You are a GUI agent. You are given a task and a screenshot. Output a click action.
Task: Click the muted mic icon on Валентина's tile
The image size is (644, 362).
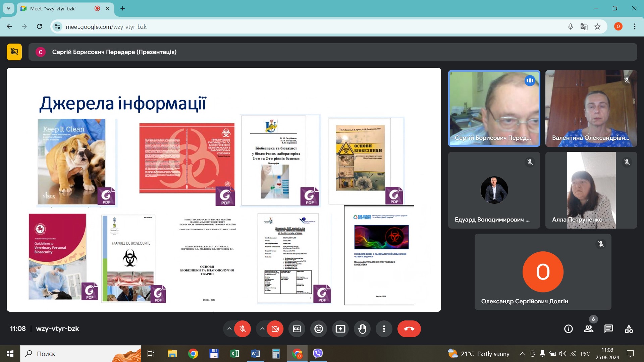tap(627, 80)
